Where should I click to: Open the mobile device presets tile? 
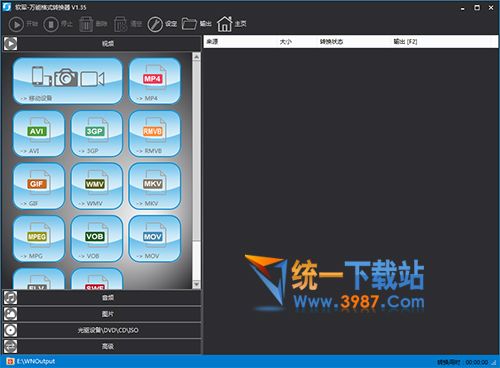[x=68, y=81]
